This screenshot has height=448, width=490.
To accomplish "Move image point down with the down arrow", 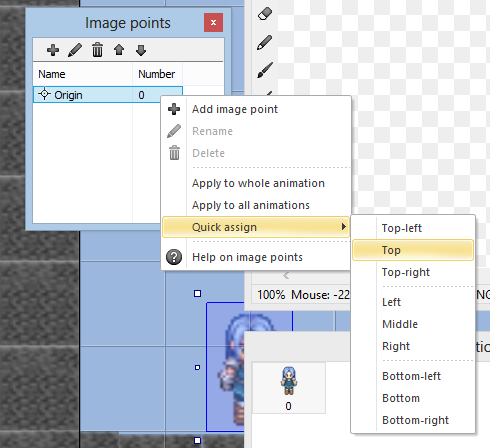I will (141, 50).
